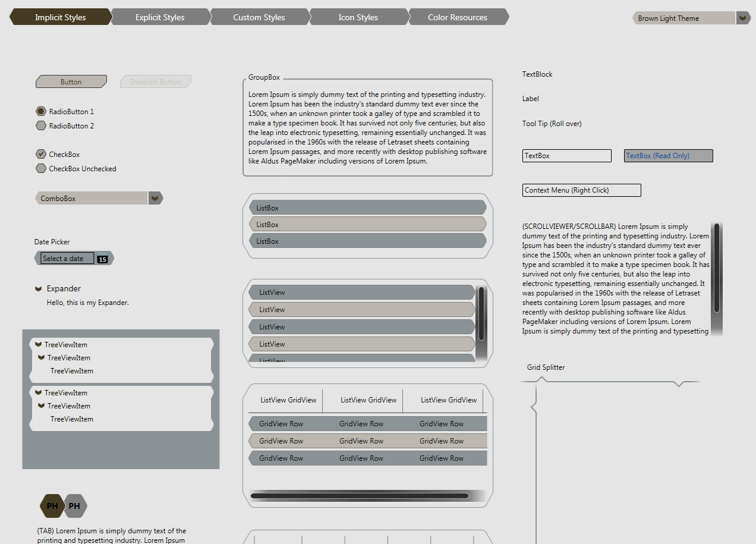The image size is (756, 544).
Task: Click the first ListView GridView column header
Action: pyautogui.click(x=286, y=400)
